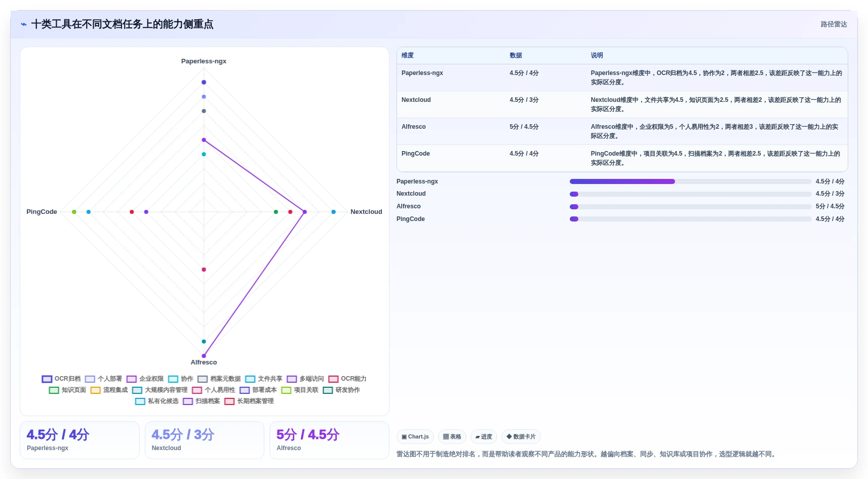Click the grid icon on the 表格 chip
868x479 pixels.
446,436
